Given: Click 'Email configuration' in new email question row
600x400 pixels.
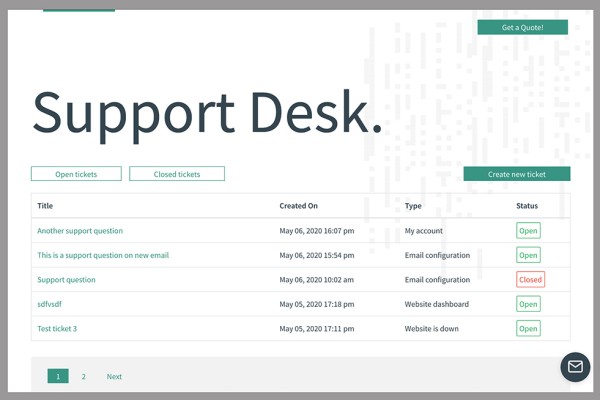Looking at the screenshot, I should [x=437, y=255].
